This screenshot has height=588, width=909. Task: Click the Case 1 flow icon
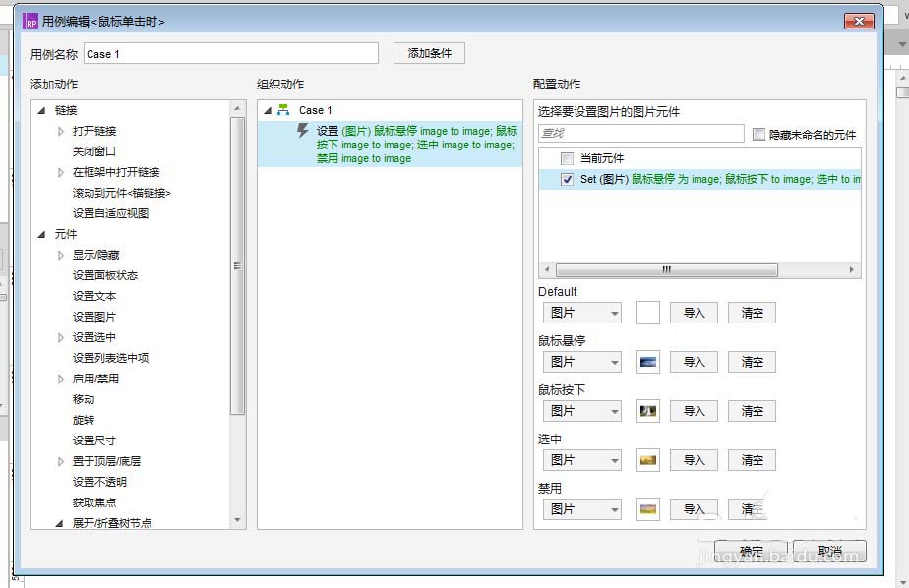tap(283, 109)
